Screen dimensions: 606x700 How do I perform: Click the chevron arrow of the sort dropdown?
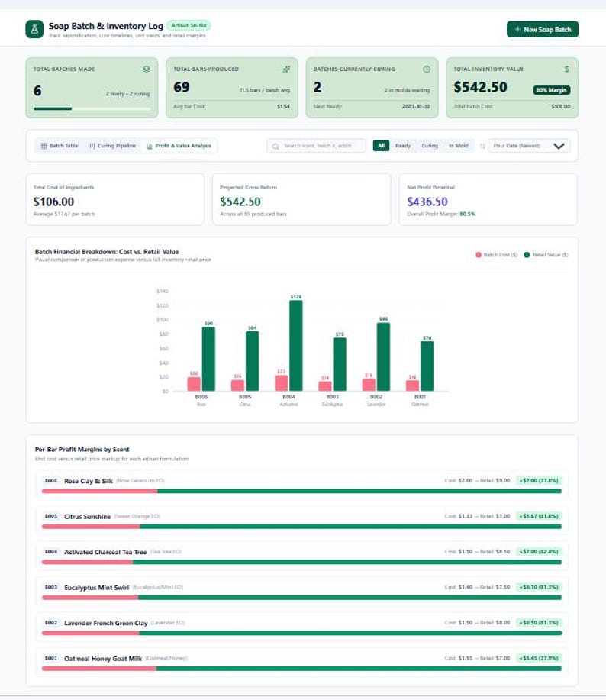click(559, 146)
